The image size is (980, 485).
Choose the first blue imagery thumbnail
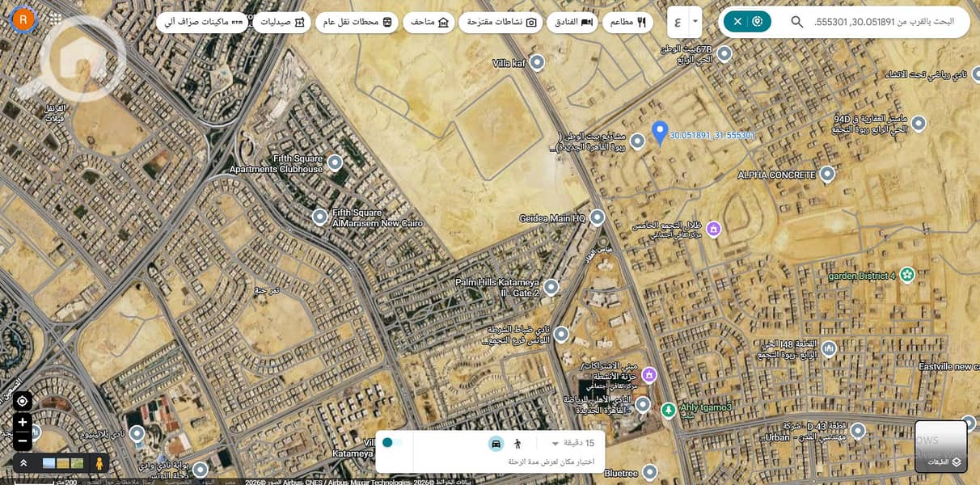[49, 463]
